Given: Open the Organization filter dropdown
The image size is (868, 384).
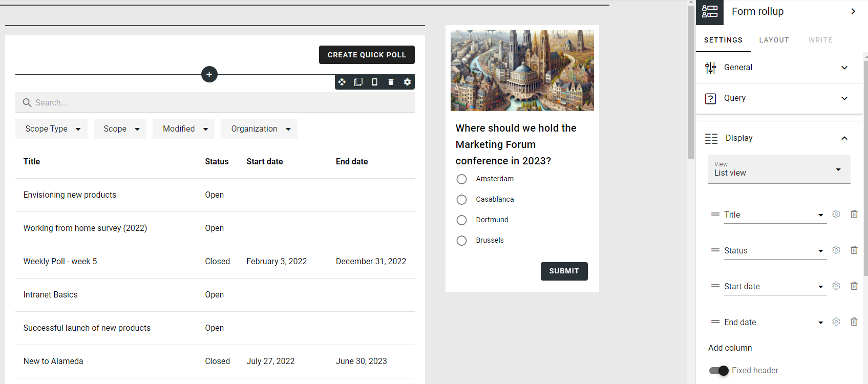Looking at the screenshot, I should (x=259, y=129).
